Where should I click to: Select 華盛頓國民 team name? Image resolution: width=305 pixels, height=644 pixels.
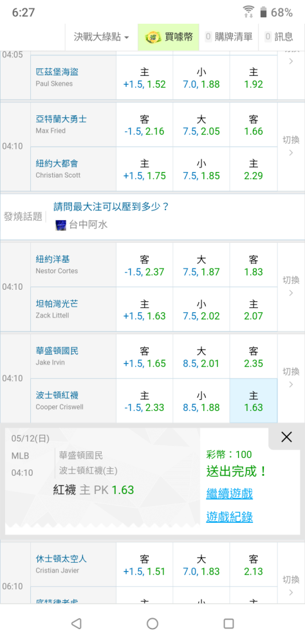click(57, 351)
